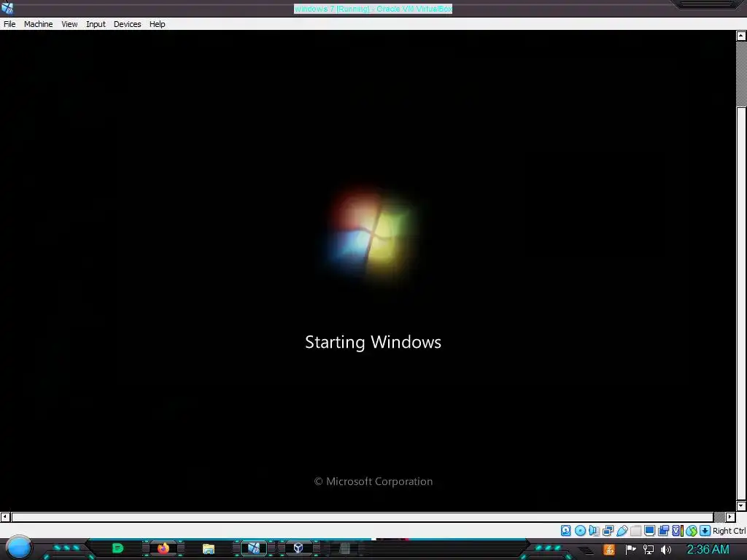Viewport: 747px width, 560px height.
Task: Click the horizontal scrollbar left arrow
Action: (x=5, y=517)
